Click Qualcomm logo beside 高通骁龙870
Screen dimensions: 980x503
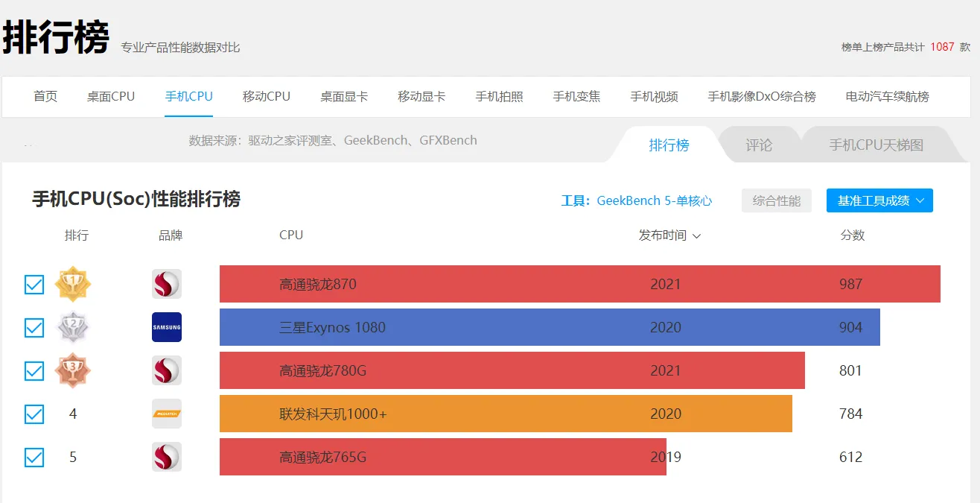[167, 284]
